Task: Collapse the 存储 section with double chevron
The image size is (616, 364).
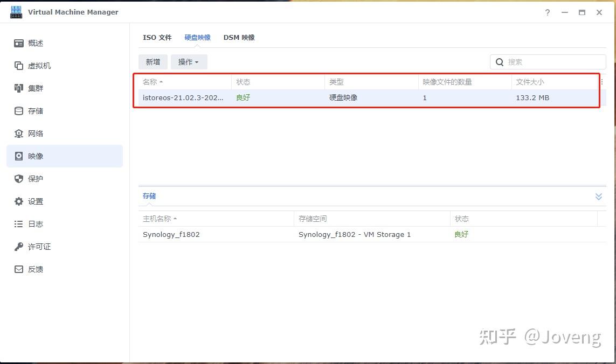Action: pyautogui.click(x=598, y=197)
